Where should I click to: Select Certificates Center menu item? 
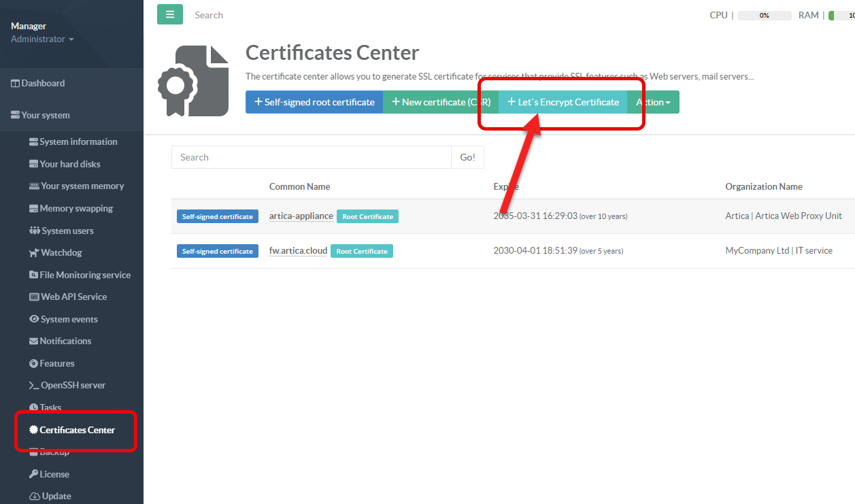pos(77,430)
